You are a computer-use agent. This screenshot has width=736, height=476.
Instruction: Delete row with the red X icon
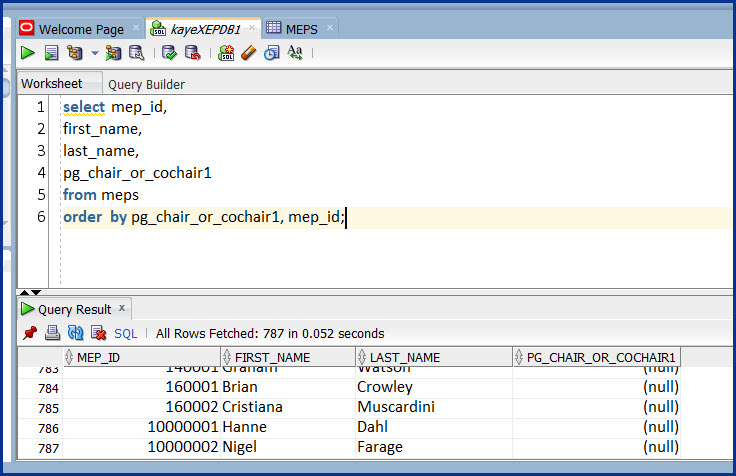[x=99, y=333]
